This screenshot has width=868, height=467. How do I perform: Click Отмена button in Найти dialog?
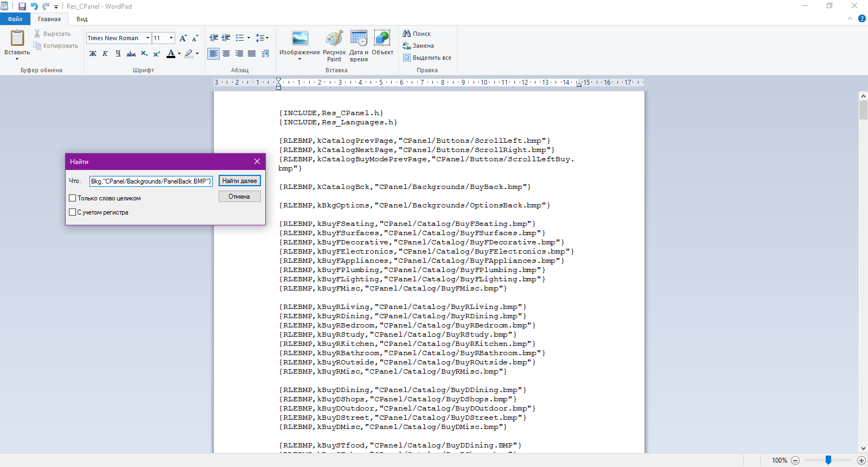coord(239,197)
